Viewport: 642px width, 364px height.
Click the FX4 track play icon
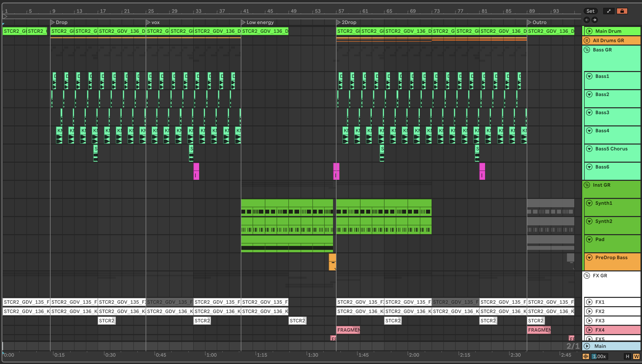tap(589, 330)
